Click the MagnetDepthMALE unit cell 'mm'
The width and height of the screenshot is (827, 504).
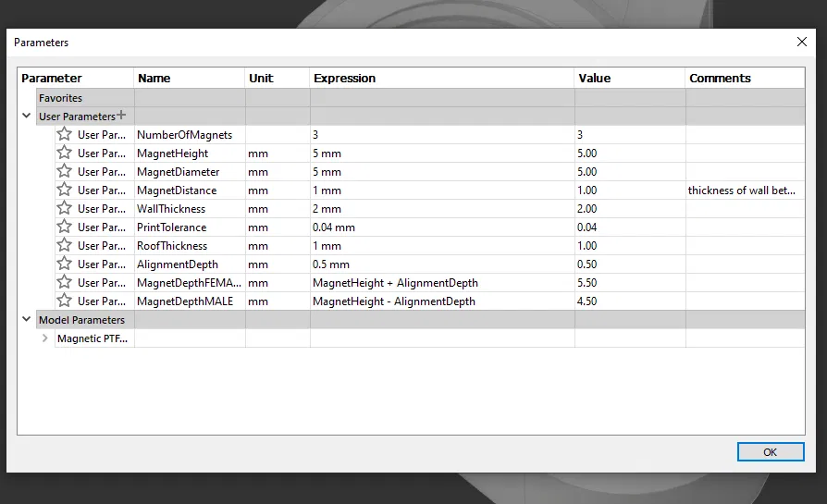(x=278, y=301)
